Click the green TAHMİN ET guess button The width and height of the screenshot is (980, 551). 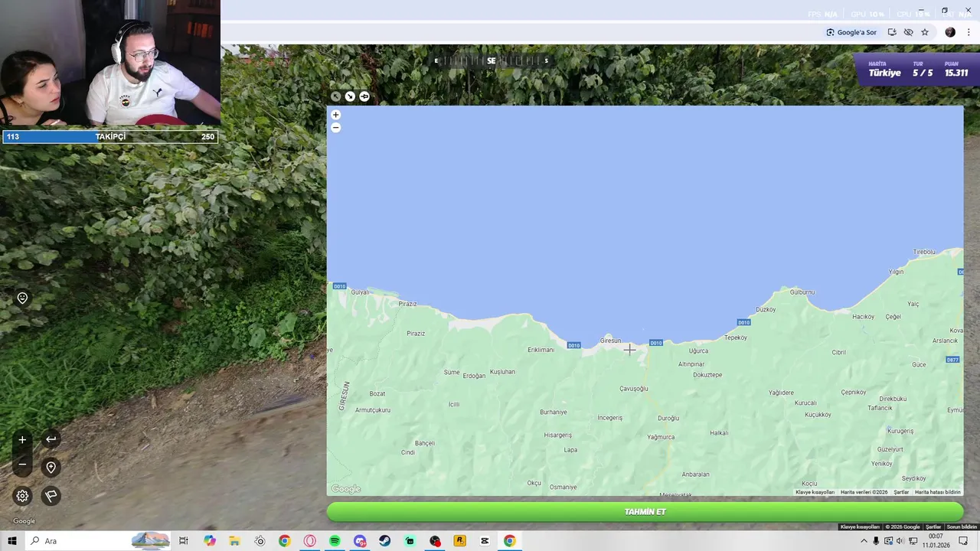(645, 512)
